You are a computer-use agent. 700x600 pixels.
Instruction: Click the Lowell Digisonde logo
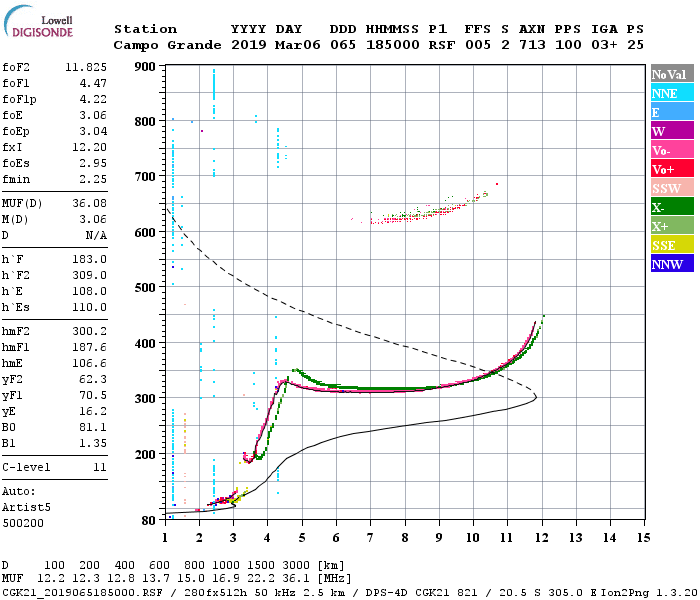click(38, 22)
